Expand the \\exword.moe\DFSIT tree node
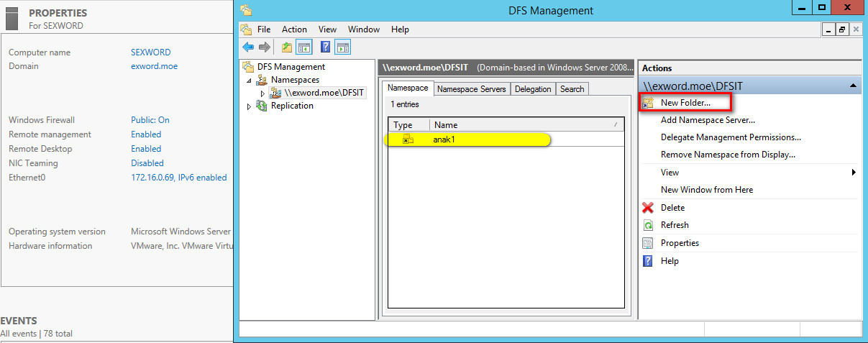868x343 pixels. (x=262, y=93)
